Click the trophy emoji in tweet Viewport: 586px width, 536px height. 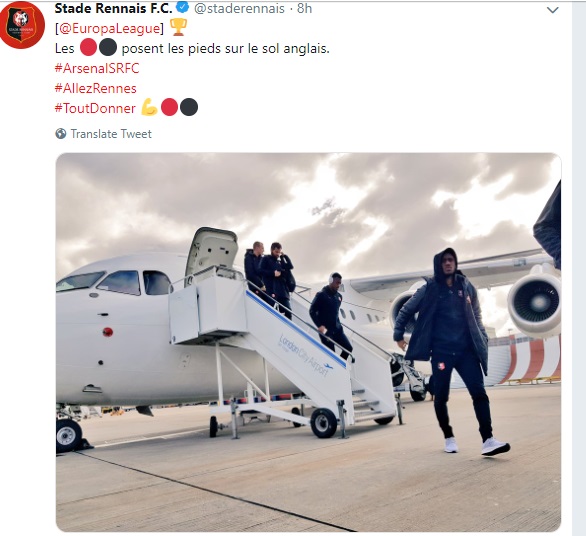(178, 28)
